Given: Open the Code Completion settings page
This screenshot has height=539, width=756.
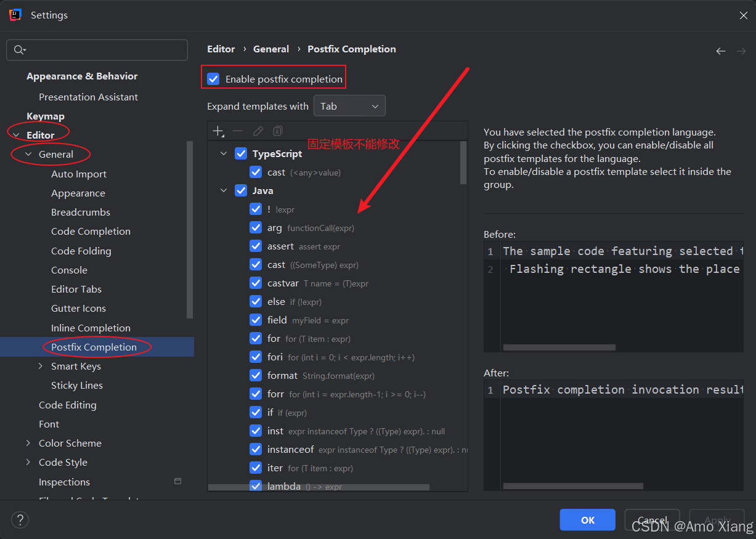Looking at the screenshot, I should click(91, 231).
